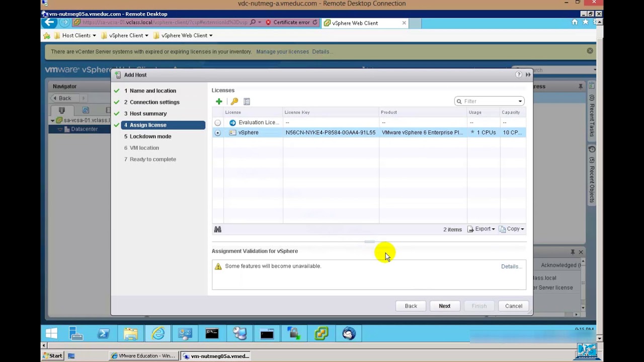
Task: Click the Windows Start logo in remote taskbar
Action: [51, 333]
